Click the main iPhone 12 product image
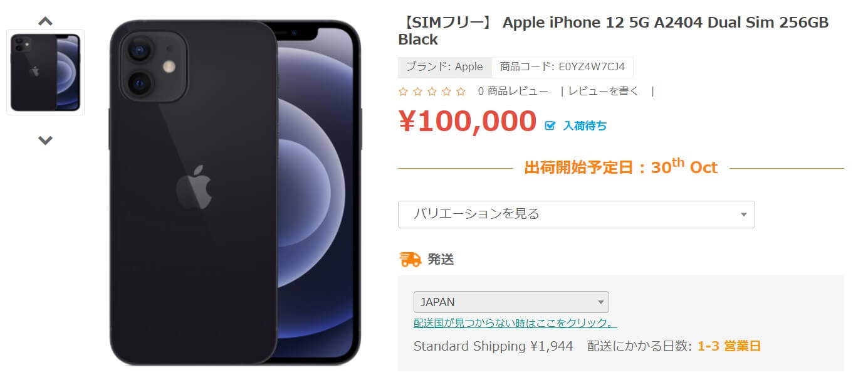The height and width of the screenshot is (387, 868). 235,193
